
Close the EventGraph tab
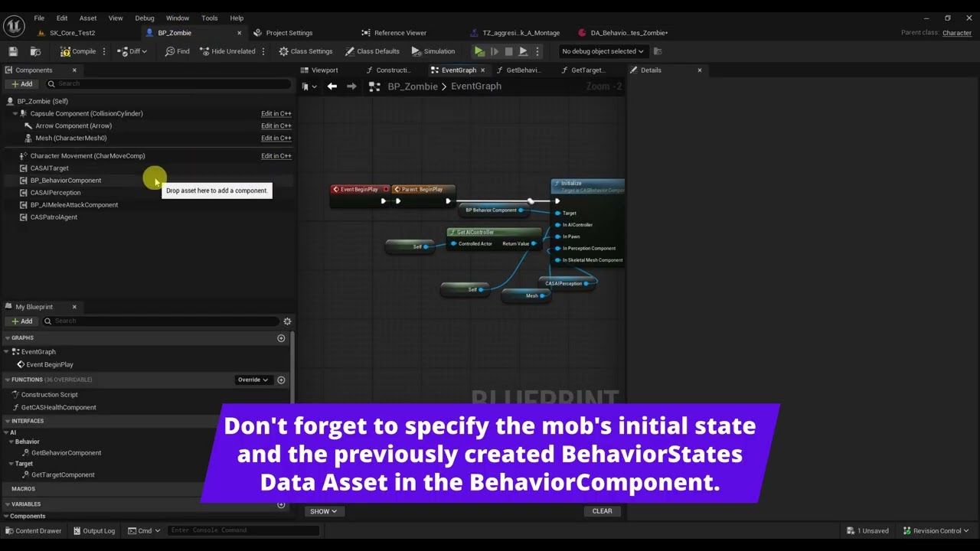[x=482, y=70]
